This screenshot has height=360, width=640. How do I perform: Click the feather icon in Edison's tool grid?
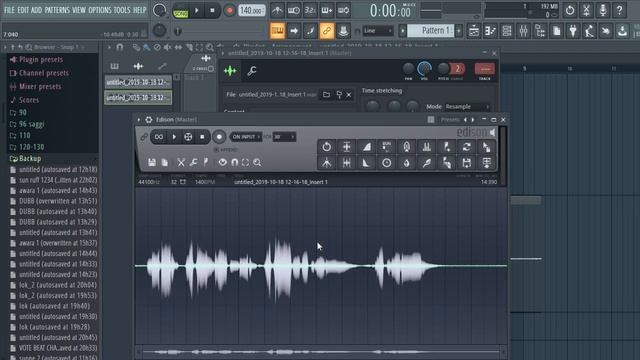coord(427,163)
